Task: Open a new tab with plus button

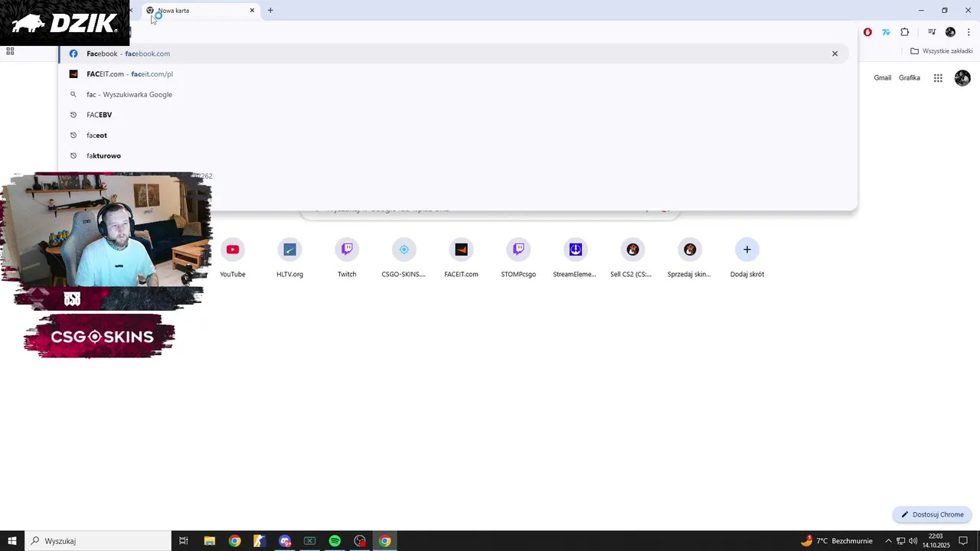Action: pos(270,11)
